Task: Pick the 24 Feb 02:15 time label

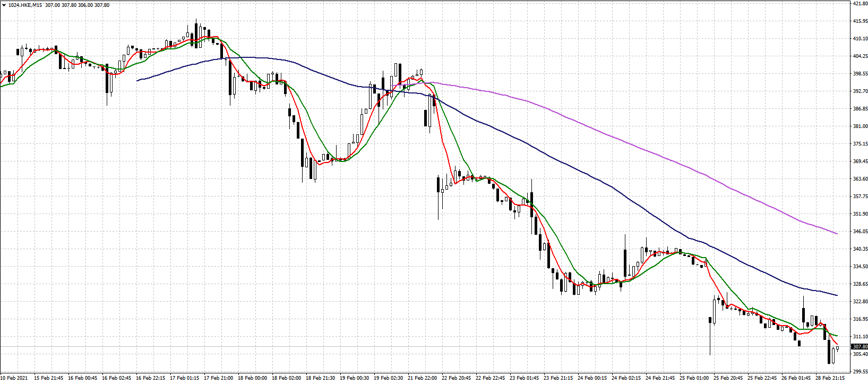Action: pos(626,378)
